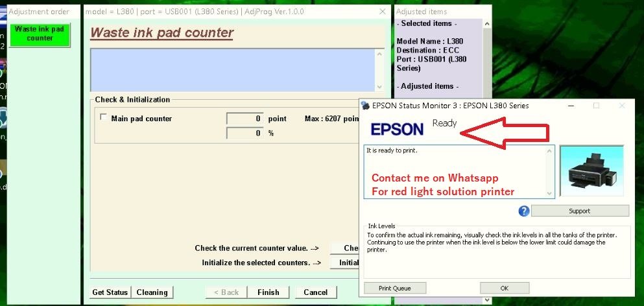Click the printer image thumbnail

point(591,171)
